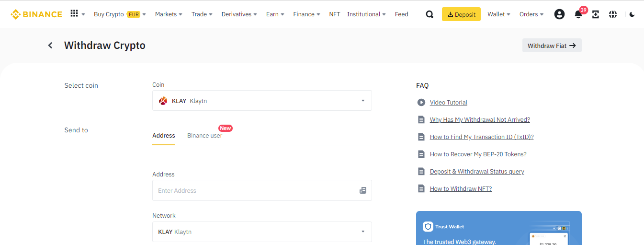Expand the Finance menu
This screenshot has width=644, height=245.
tap(307, 14)
